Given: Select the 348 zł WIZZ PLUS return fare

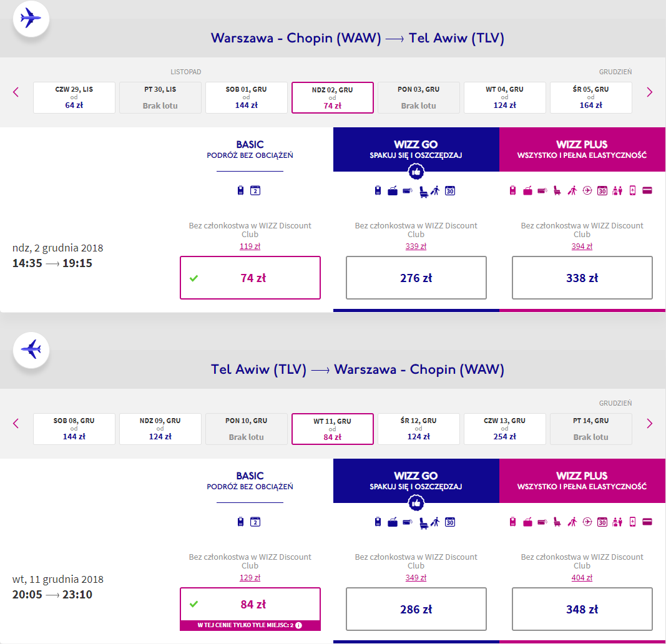Looking at the screenshot, I should click(582, 609).
